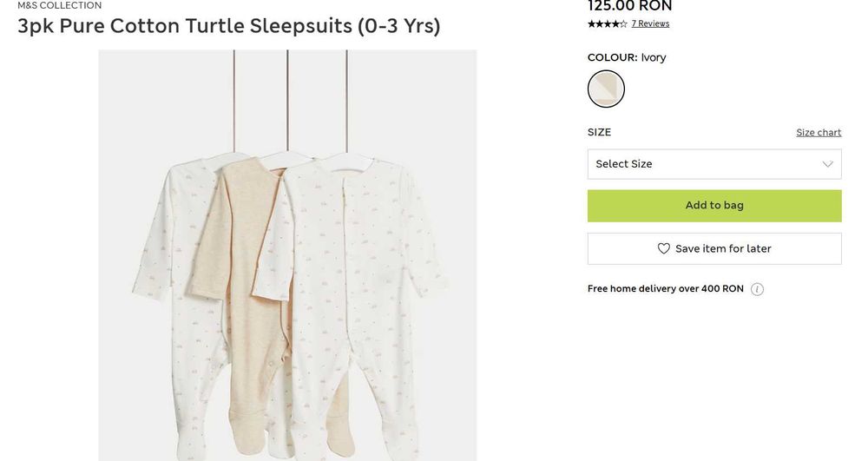Select the Ivory colour swatch
This screenshot has height=461, width=868.
tap(606, 89)
